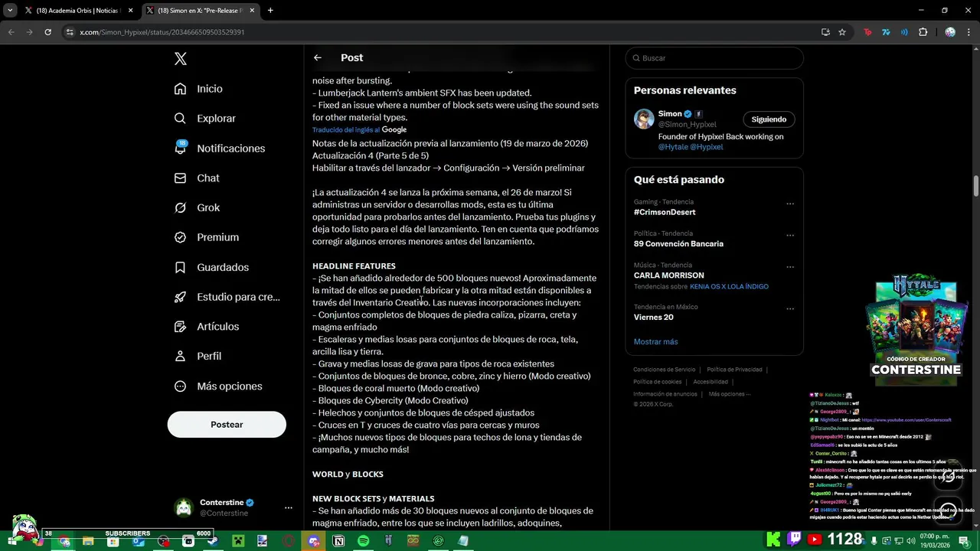The height and width of the screenshot is (551, 980).
Task: Open the red Tp extension
Action: [867, 32]
